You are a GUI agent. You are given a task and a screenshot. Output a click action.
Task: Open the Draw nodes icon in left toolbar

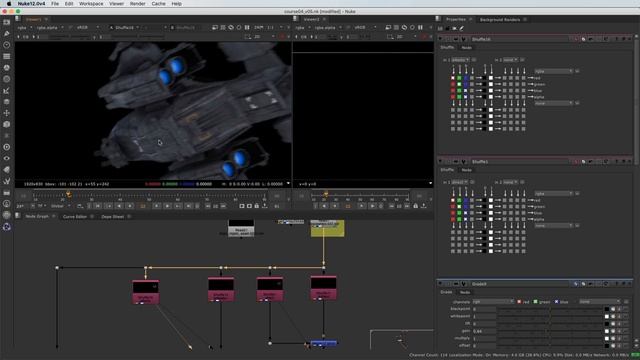tap(7, 33)
